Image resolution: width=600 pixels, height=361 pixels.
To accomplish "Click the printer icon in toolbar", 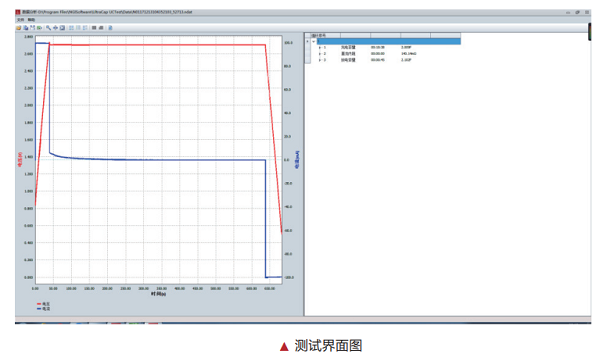I will [101, 28].
